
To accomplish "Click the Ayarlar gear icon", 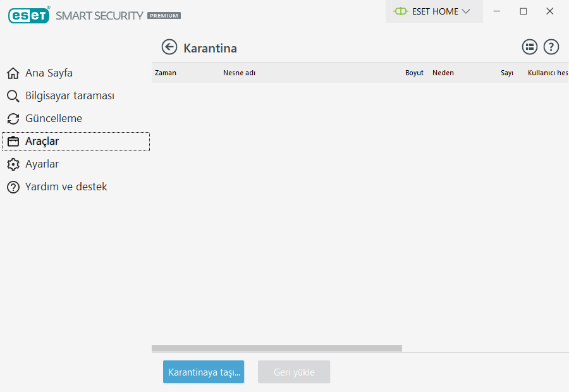I will click(x=13, y=164).
